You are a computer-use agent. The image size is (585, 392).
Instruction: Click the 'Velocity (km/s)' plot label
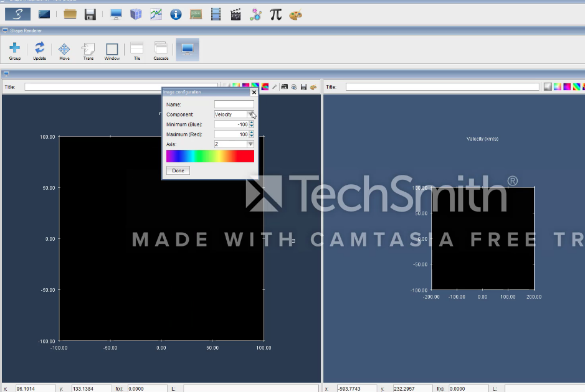point(482,139)
